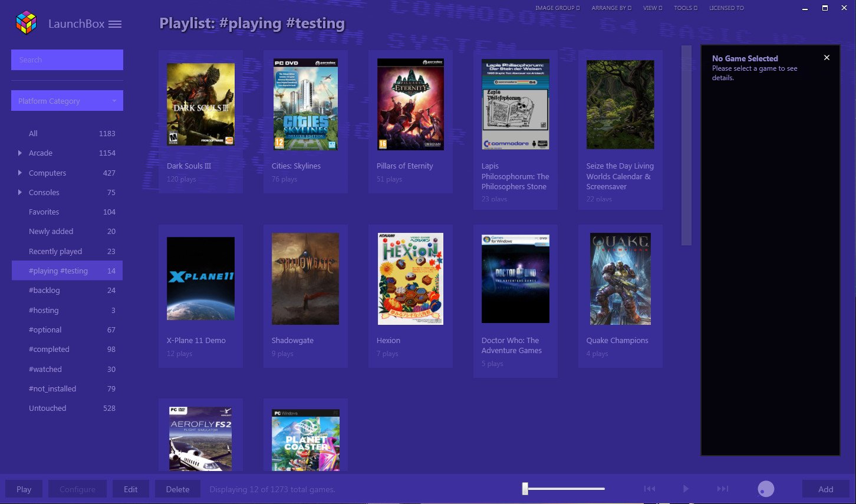Click the music play button
856x504 pixels.
click(x=686, y=489)
